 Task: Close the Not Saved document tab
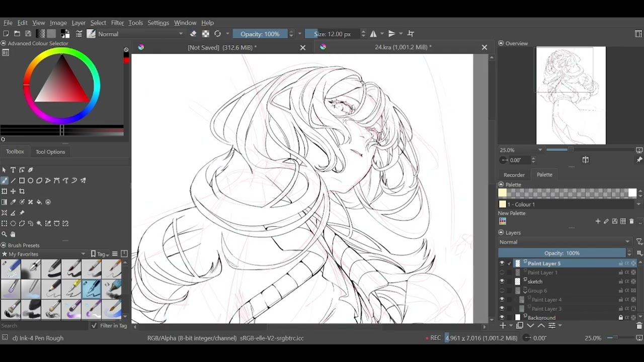pyautogui.click(x=303, y=47)
